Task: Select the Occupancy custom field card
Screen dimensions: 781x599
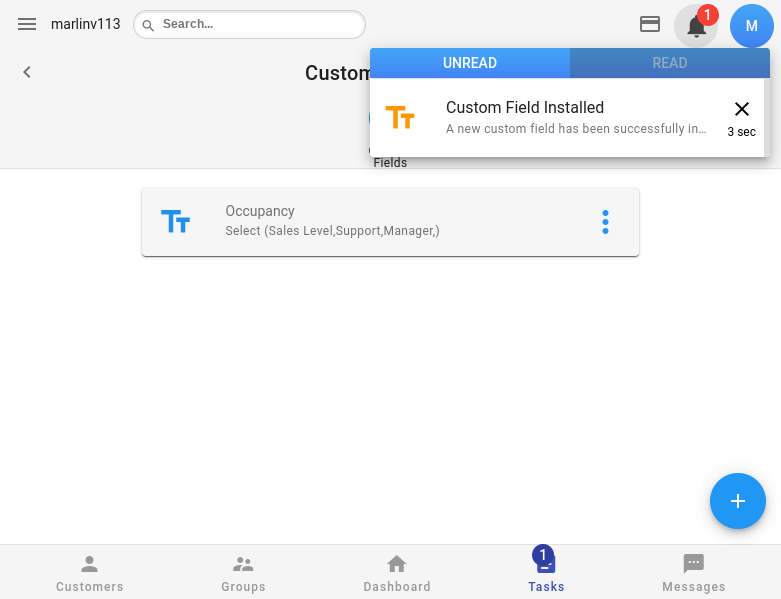Action: point(390,222)
